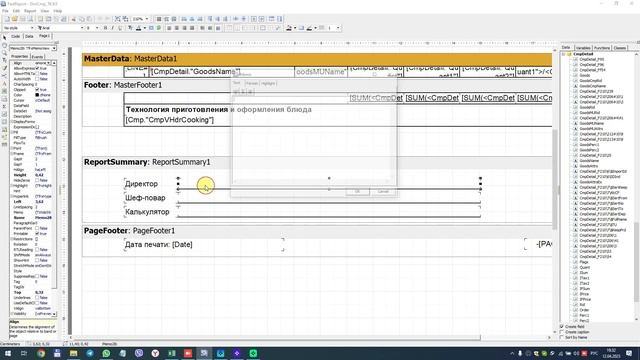Image resolution: width=640 pixels, height=360 pixels.
Task: Toggle the AllowExpressions property checkbox
Action: (x=37, y=69)
